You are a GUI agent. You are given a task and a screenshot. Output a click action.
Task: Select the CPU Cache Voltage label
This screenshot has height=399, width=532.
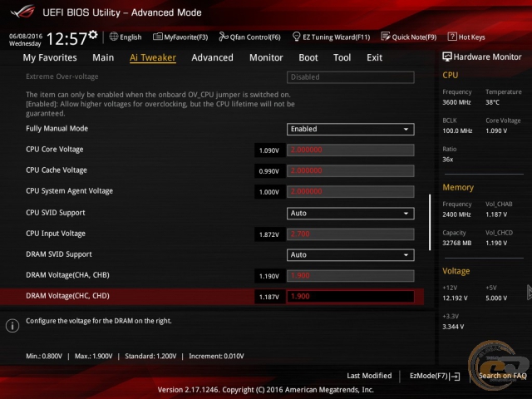coord(57,170)
